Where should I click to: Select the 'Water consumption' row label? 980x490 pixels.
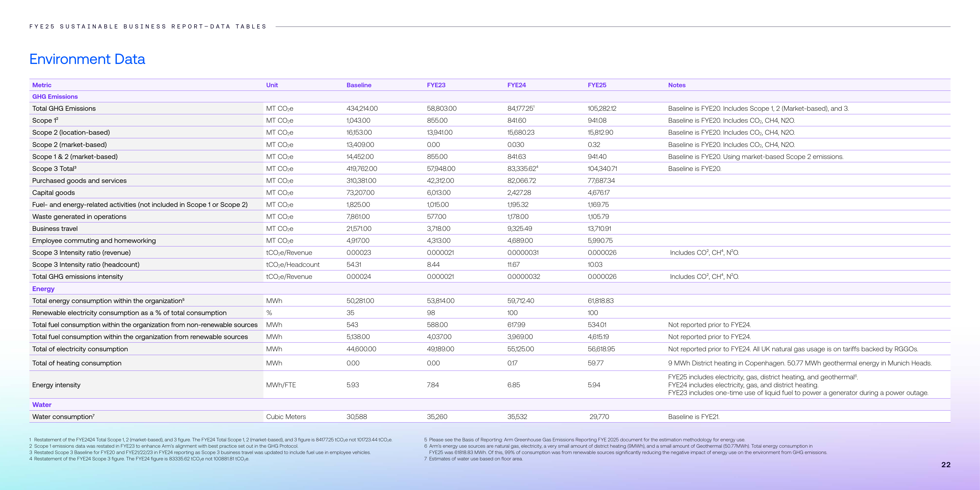63,417
